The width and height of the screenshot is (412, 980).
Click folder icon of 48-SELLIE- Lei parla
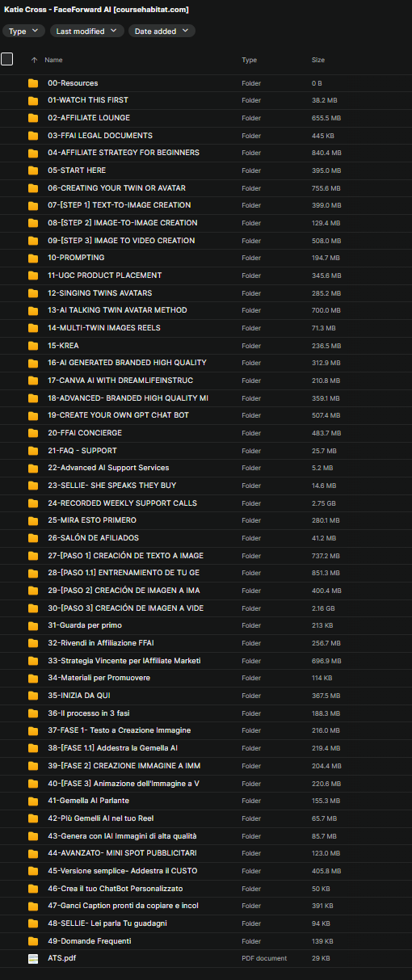point(33,923)
